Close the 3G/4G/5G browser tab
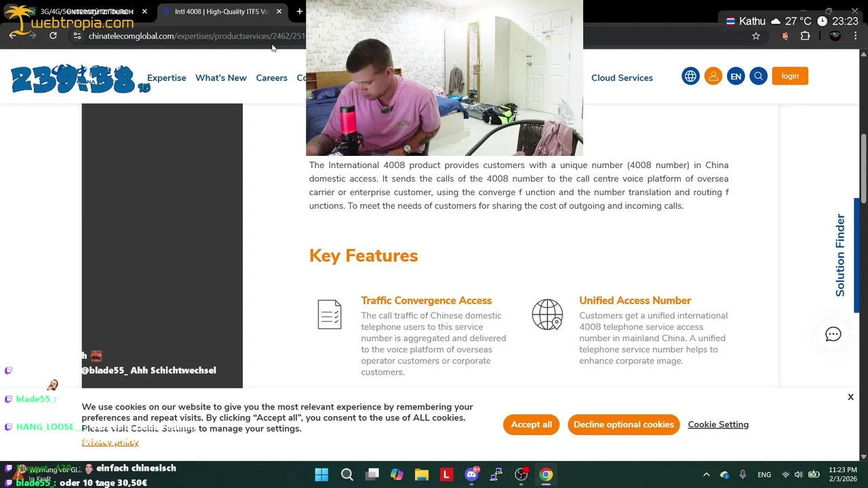This screenshot has width=868, height=488. 144,12
